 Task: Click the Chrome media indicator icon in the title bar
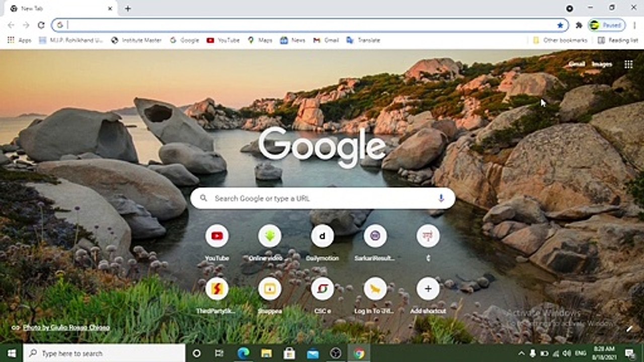click(x=570, y=9)
